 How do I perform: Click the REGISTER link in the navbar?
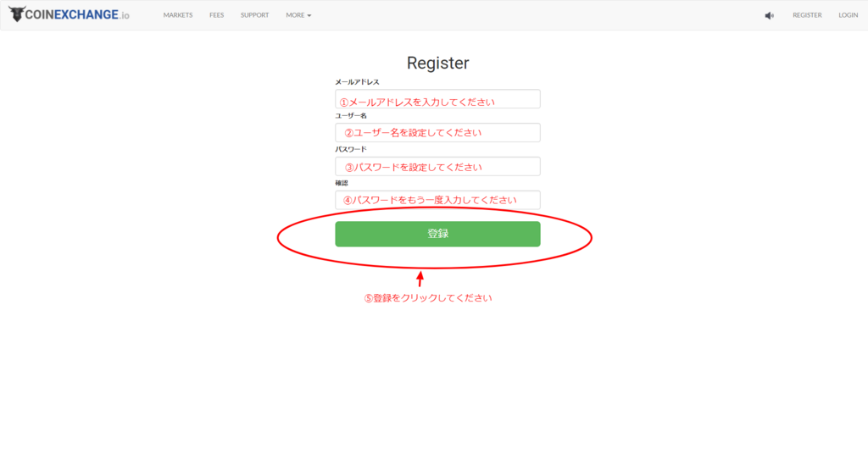(807, 15)
